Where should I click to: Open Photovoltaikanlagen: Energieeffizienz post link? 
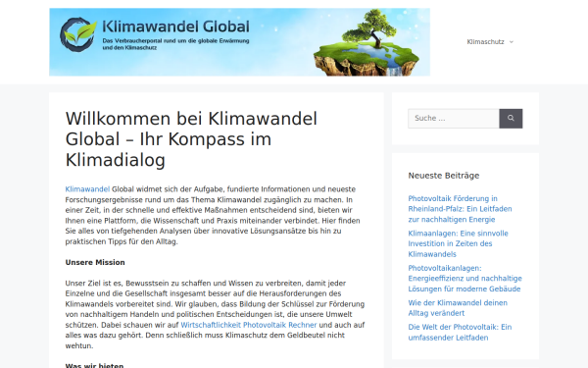465,279
